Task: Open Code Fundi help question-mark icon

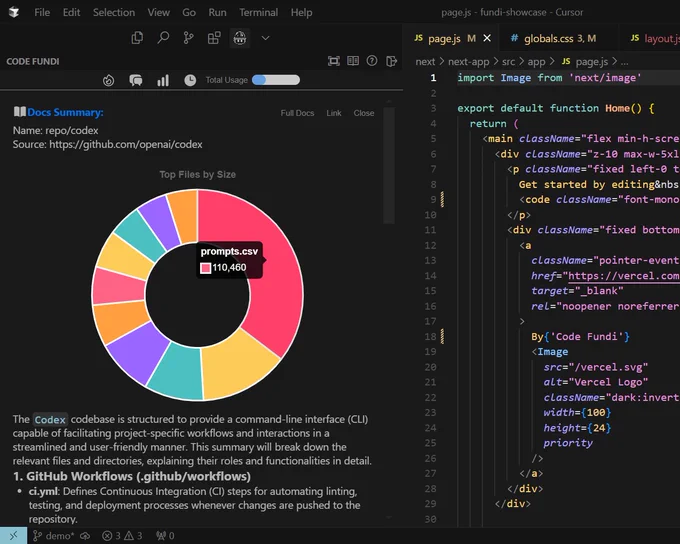Action: [372, 61]
